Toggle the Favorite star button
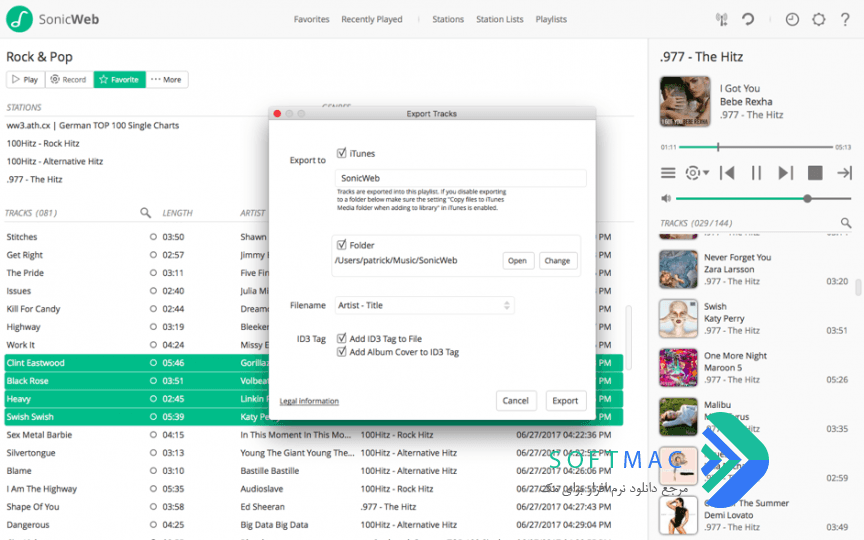 pyautogui.click(x=120, y=79)
